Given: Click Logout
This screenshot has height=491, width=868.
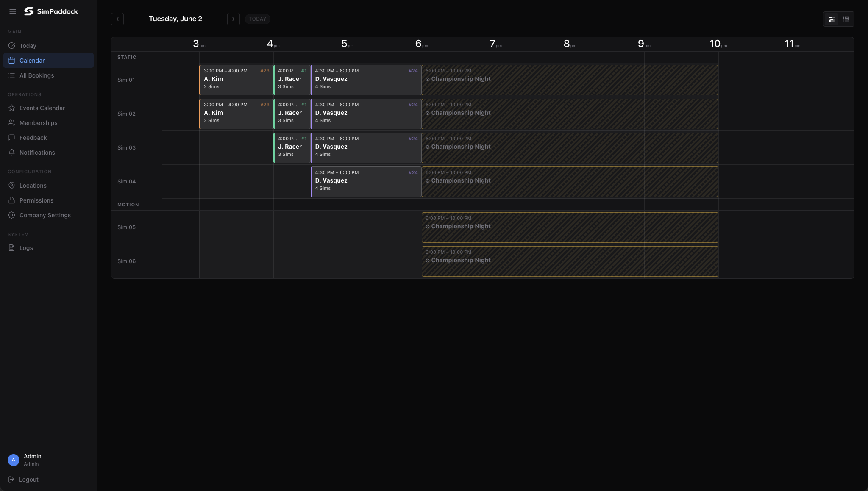Looking at the screenshot, I should (28, 480).
